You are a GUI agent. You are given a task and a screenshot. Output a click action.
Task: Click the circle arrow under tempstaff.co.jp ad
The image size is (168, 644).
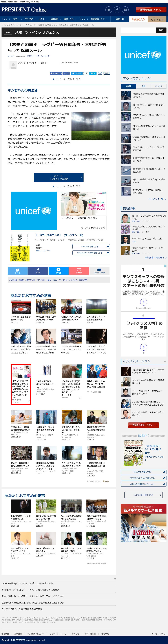coord(144,302)
